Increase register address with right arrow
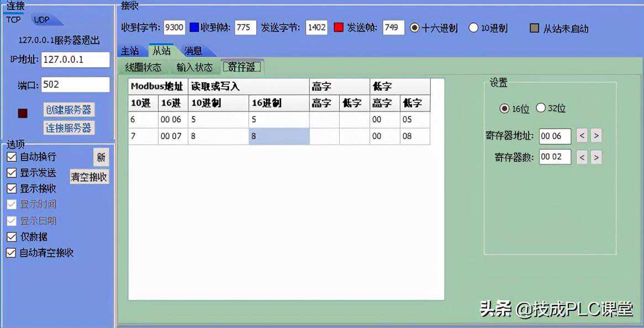This screenshot has height=328, width=644. click(596, 135)
